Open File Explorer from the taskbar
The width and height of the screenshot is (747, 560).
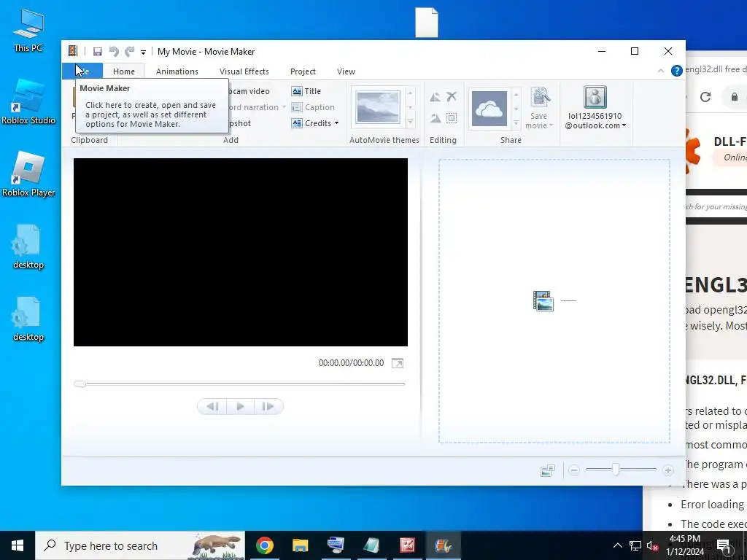click(x=300, y=545)
